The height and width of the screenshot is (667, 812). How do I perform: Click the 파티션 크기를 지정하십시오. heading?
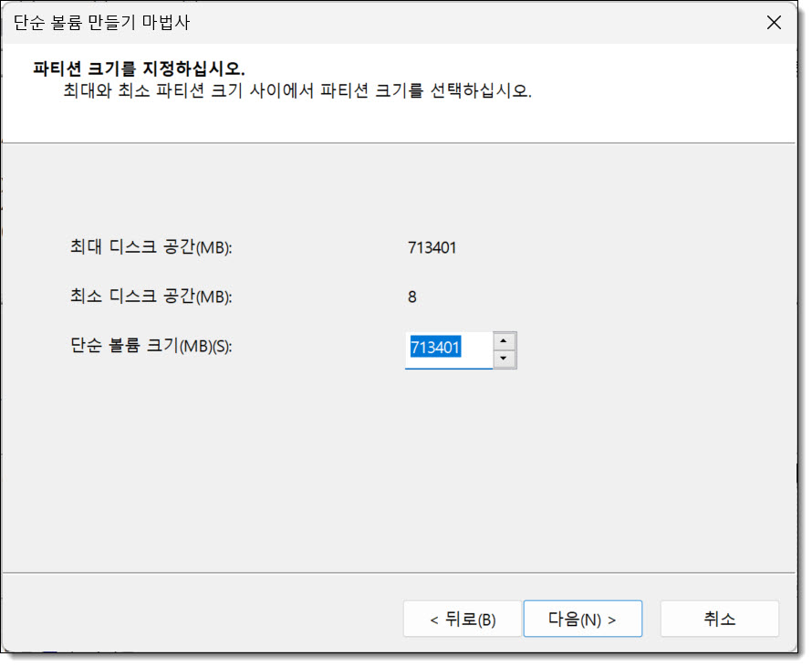click(x=139, y=68)
